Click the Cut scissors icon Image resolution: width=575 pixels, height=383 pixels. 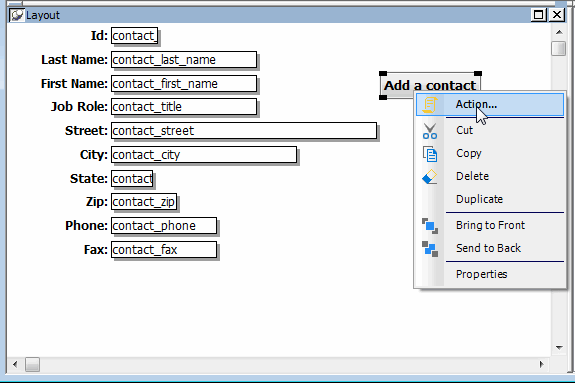(x=429, y=131)
